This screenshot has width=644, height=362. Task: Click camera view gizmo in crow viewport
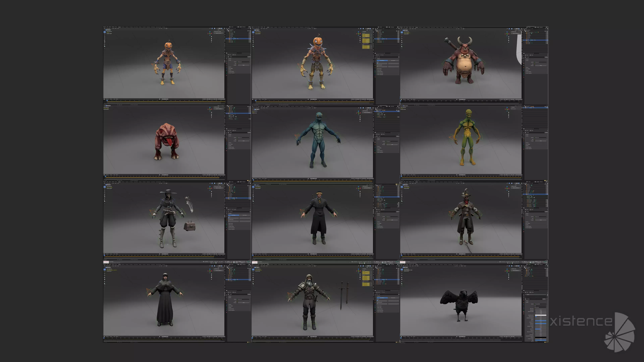(509, 278)
